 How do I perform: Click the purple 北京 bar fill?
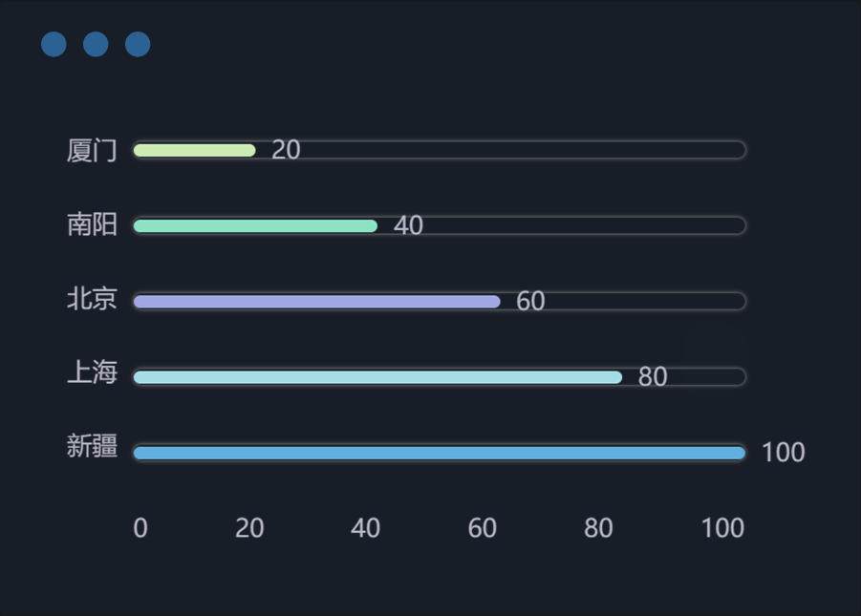316,302
